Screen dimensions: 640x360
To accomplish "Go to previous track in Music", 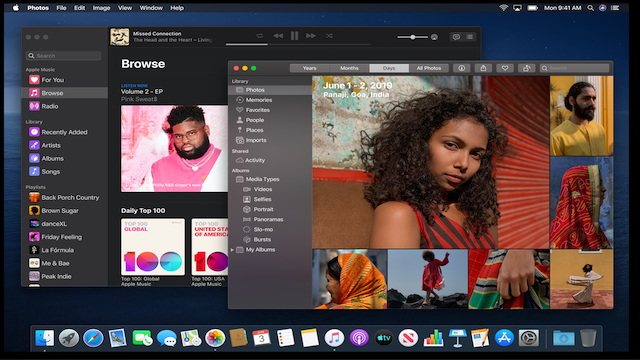I will 278,36.
